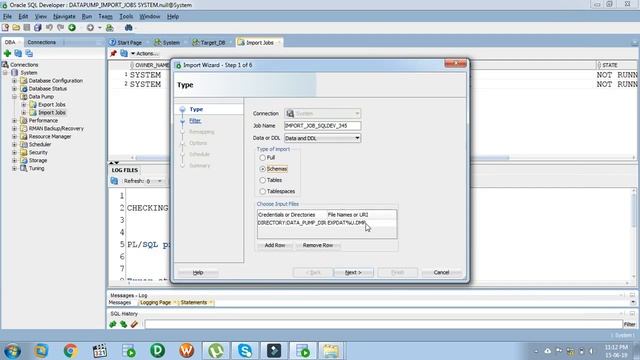Click the SQL History filter input field
Image resolution: width=640 pixels, height=360 pixels.
click(x=383, y=324)
